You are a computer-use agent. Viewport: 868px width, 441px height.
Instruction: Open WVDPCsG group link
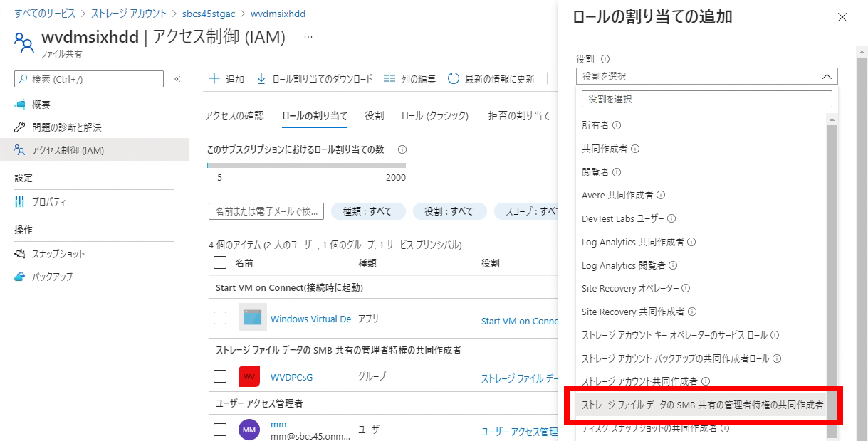click(291, 377)
